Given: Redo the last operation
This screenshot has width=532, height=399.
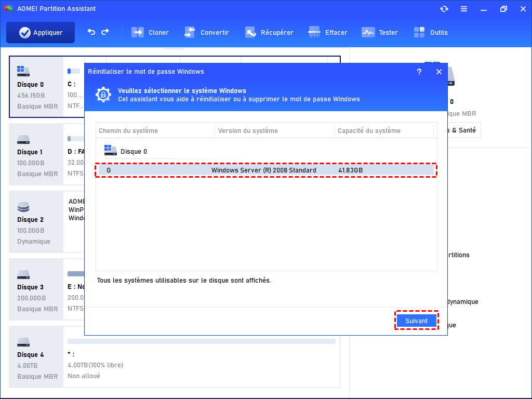Looking at the screenshot, I should 105,32.
